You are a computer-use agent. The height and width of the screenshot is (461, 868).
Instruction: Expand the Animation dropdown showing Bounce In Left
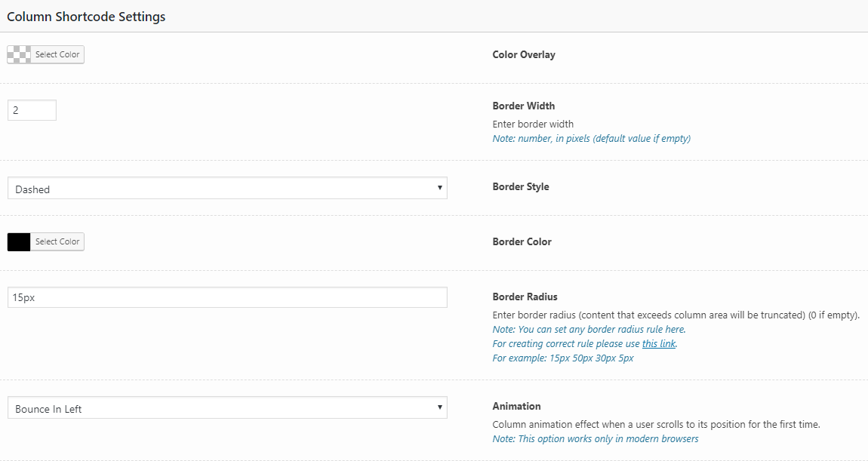click(x=227, y=408)
